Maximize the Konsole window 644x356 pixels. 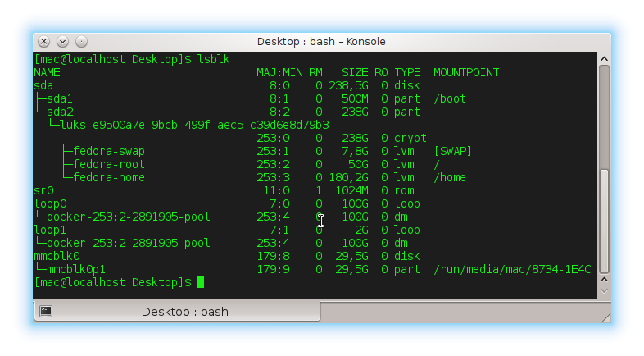point(82,41)
